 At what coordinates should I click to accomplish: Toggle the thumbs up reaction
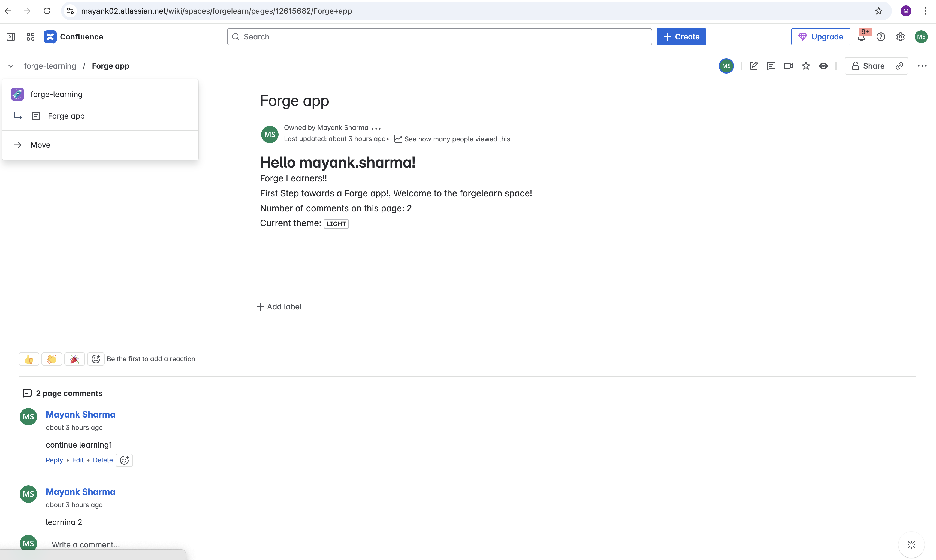point(29,359)
